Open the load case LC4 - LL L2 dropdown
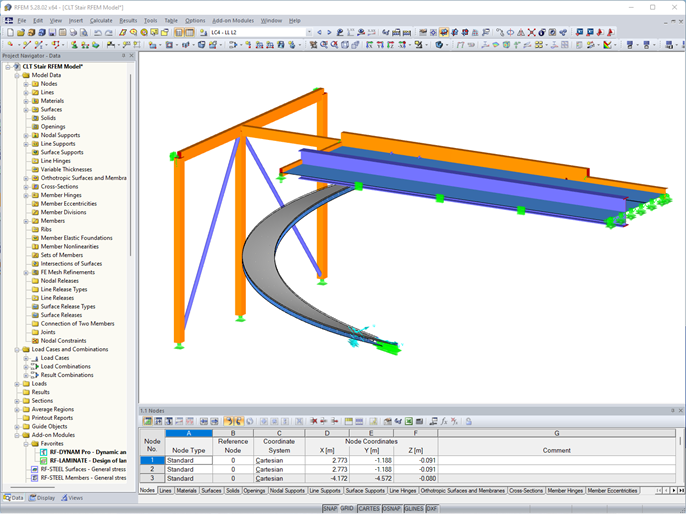Image resolution: width=686 pixels, height=514 pixels. [x=309, y=32]
